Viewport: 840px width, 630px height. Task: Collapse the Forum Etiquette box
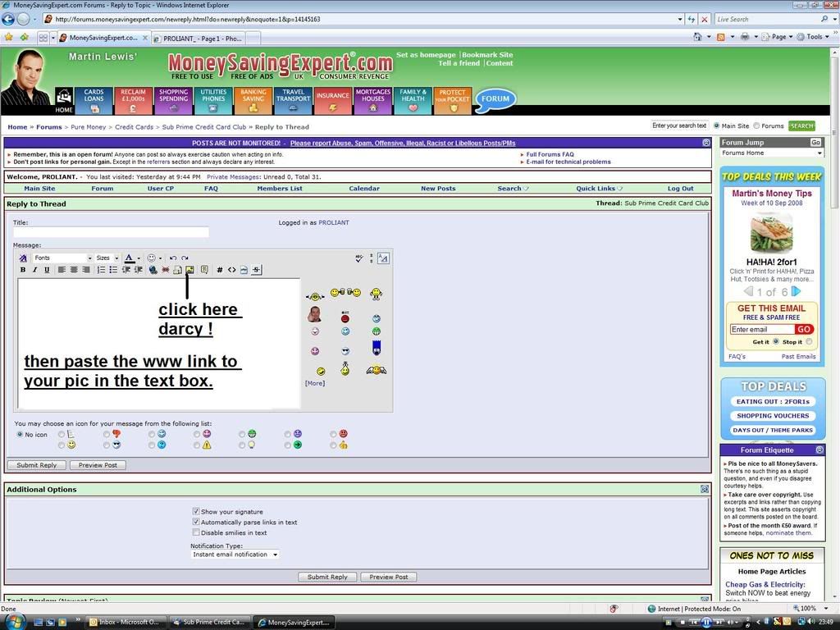(819, 450)
